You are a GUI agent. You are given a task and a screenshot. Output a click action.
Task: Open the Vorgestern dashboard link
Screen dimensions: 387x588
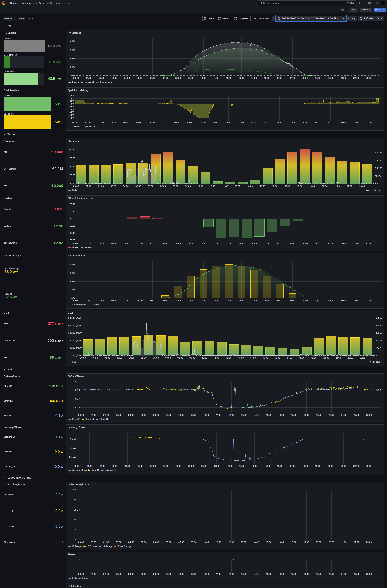(x=242, y=18)
